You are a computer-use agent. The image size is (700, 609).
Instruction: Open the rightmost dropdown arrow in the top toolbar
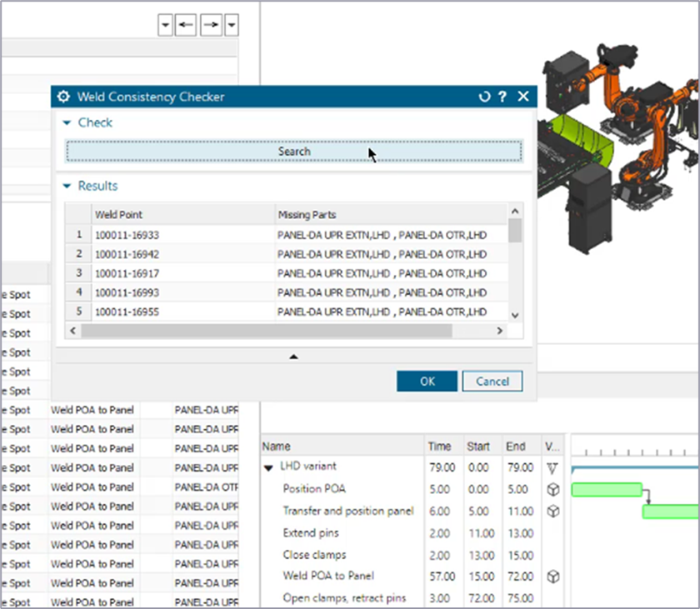[232, 25]
